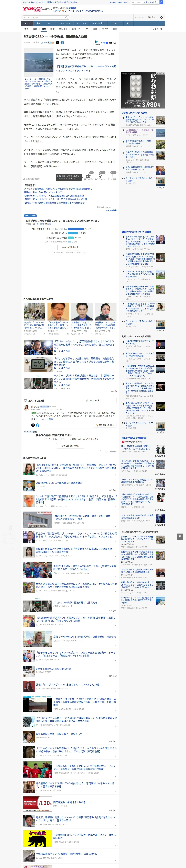The image size is (186, 868).
Task: Click the コメントを書く button
Action: 93,401
